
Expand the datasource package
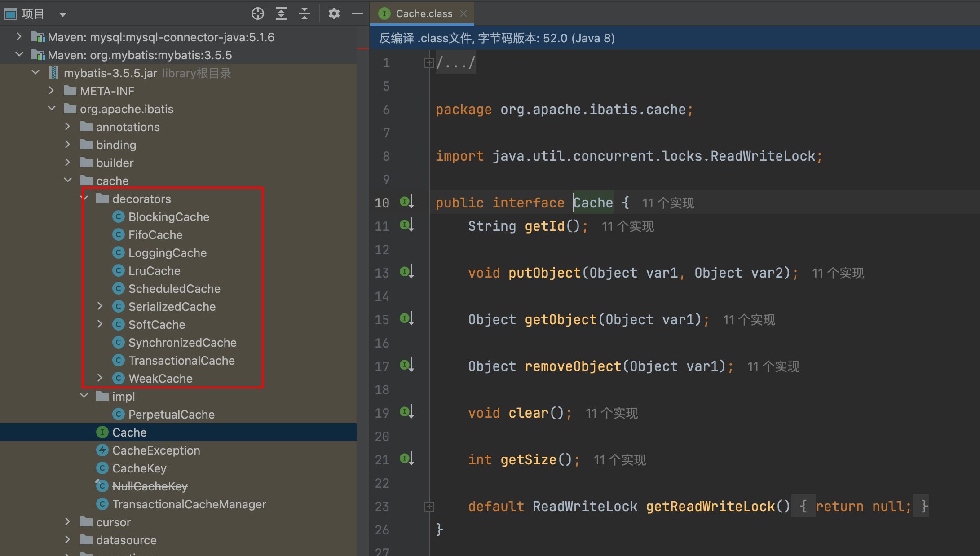coord(68,539)
